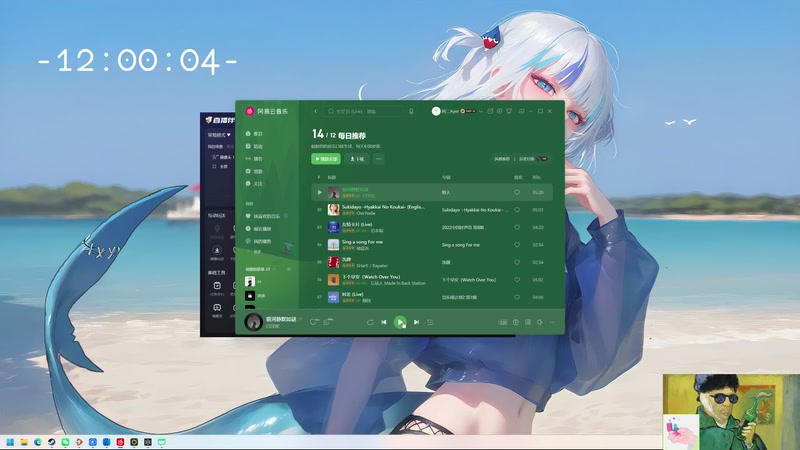
Task: Like the first song with the heart icon
Action: click(517, 192)
